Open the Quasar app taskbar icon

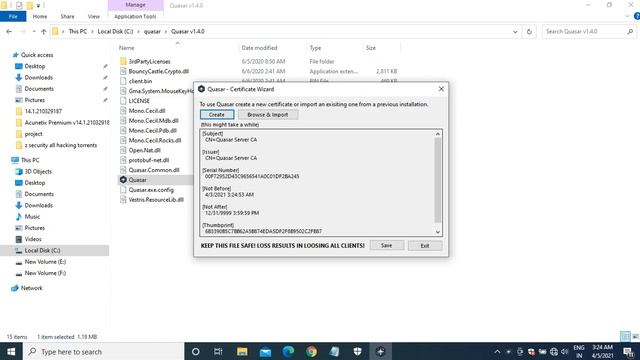click(380, 351)
